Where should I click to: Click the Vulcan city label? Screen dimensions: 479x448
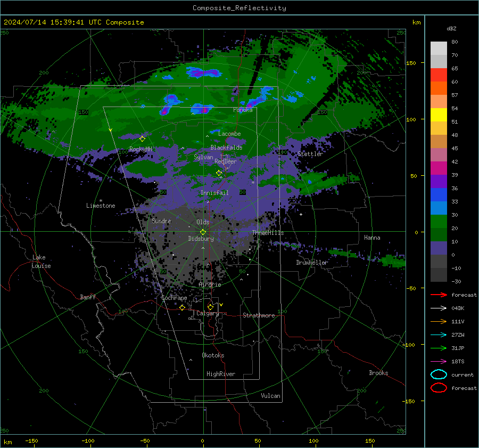pos(271,396)
